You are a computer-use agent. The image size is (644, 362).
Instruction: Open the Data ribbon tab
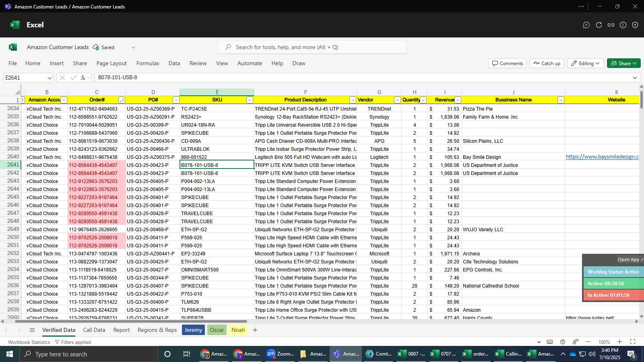pos(174,64)
